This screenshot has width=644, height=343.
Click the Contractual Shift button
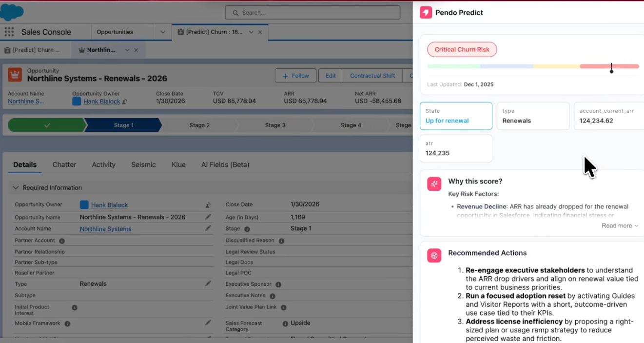point(372,76)
